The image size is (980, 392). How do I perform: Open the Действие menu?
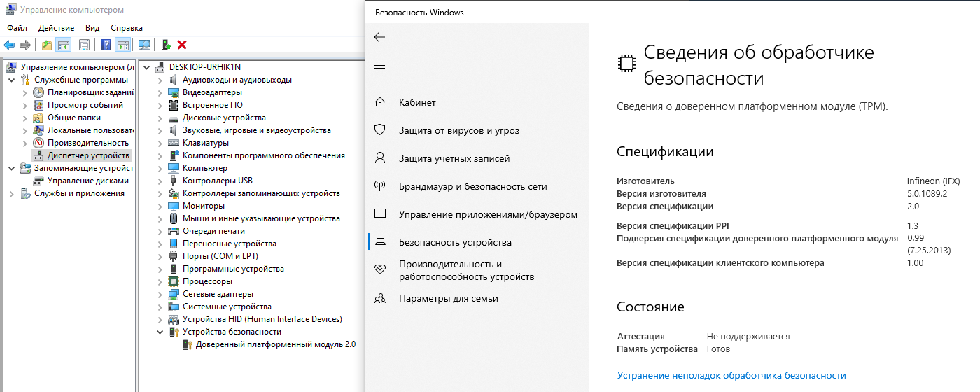56,28
